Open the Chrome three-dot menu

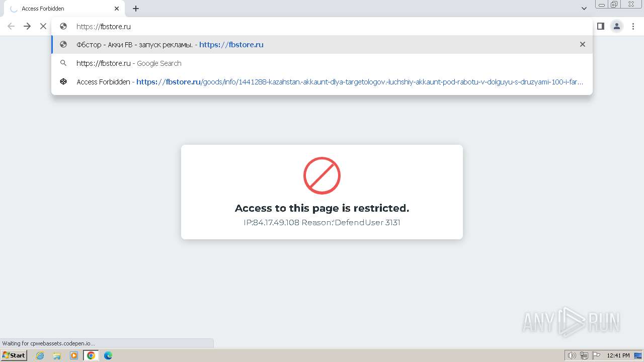click(x=633, y=26)
